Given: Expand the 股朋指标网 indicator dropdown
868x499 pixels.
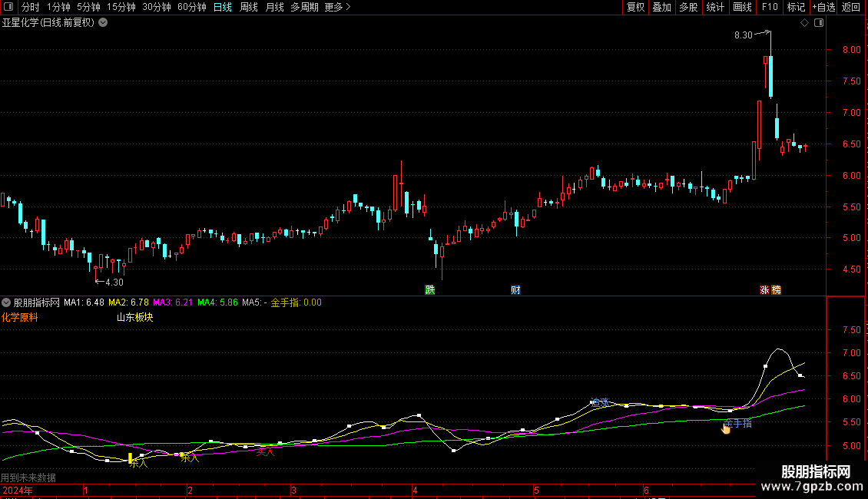Looking at the screenshot, I should point(6,302).
